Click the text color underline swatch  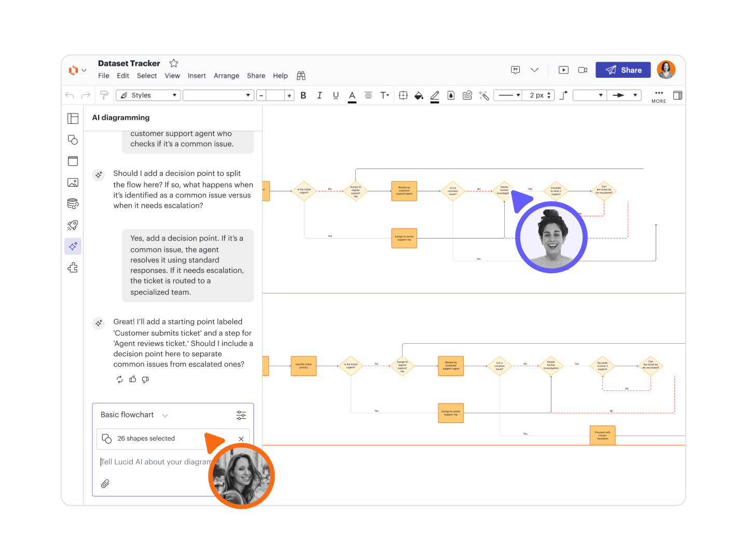point(352,96)
